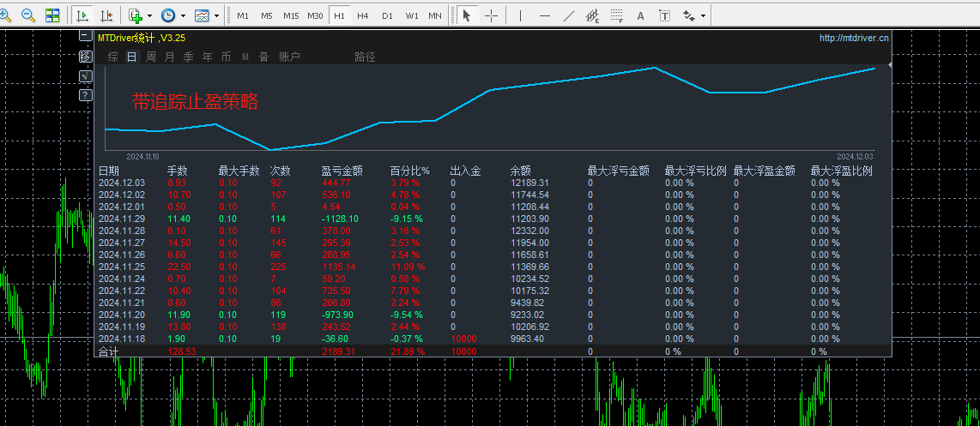
Task: Click the red 带追踪止盈策略 chart label
Action: tap(195, 102)
